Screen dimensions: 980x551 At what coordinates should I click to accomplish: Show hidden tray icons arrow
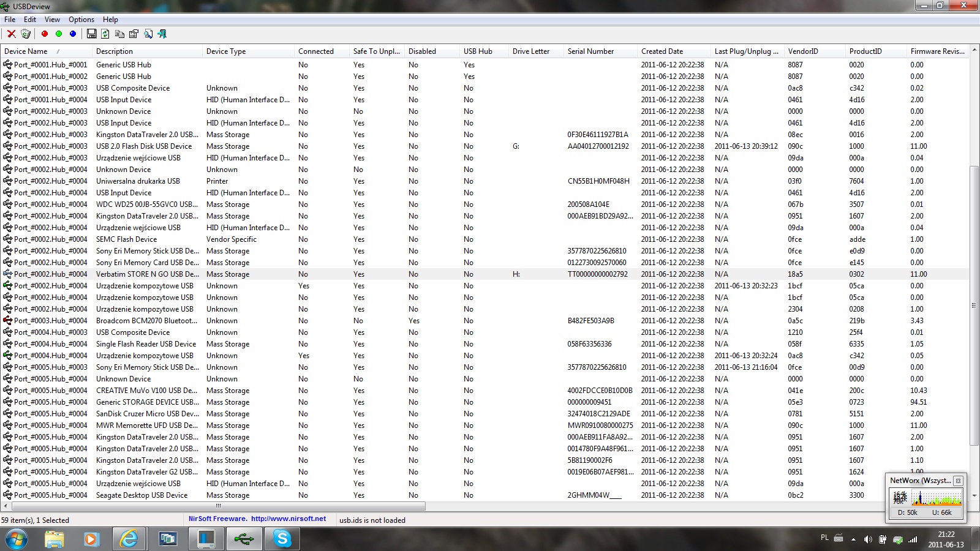click(854, 539)
